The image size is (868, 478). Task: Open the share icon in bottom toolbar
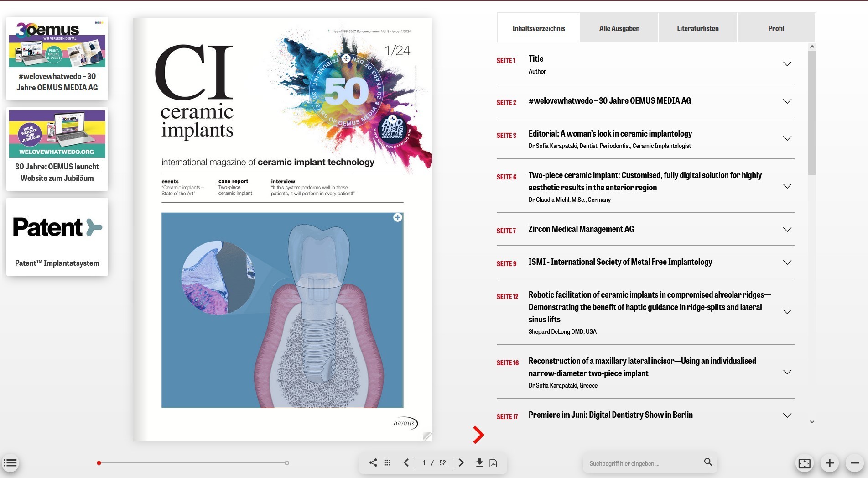pyautogui.click(x=373, y=462)
